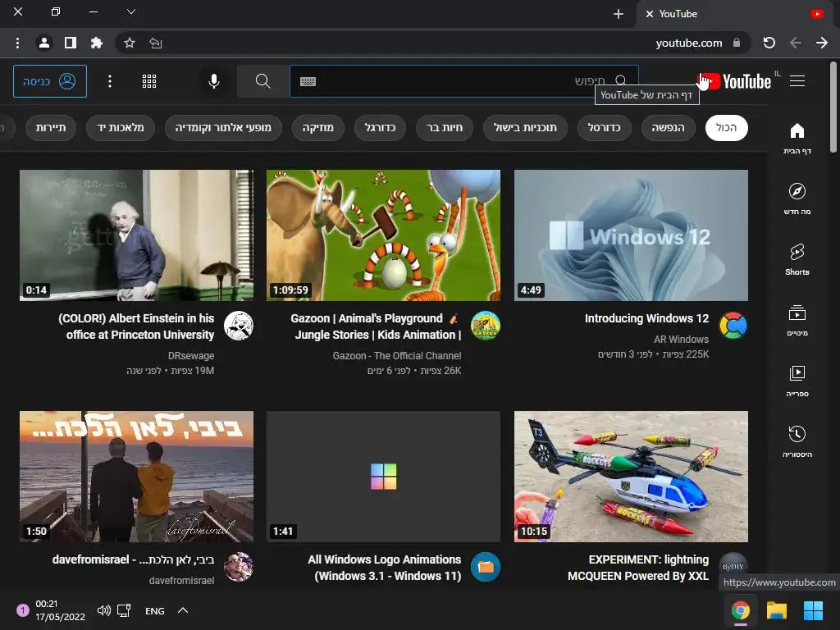Click the DRsewage channel avatar
The width and height of the screenshot is (840, 630).
pyautogui.click(x=239, y=326)
